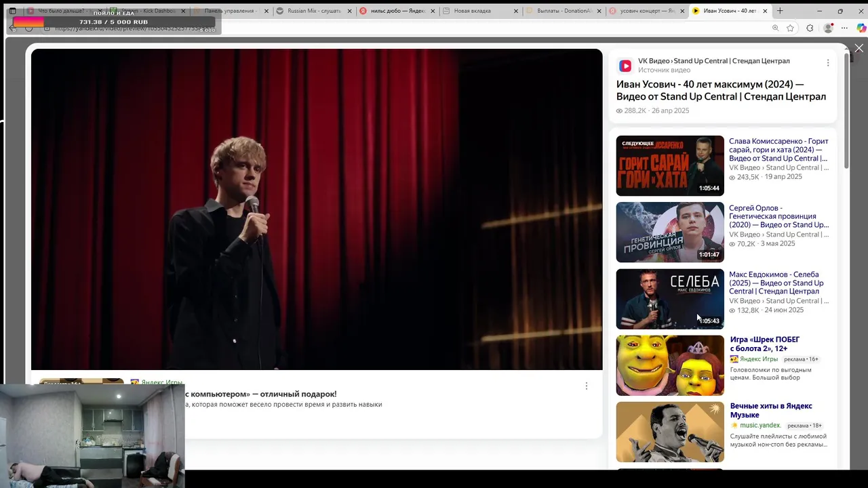Click the main video player area
This screenshot has width=868, height=488.
tap(317, 209)
